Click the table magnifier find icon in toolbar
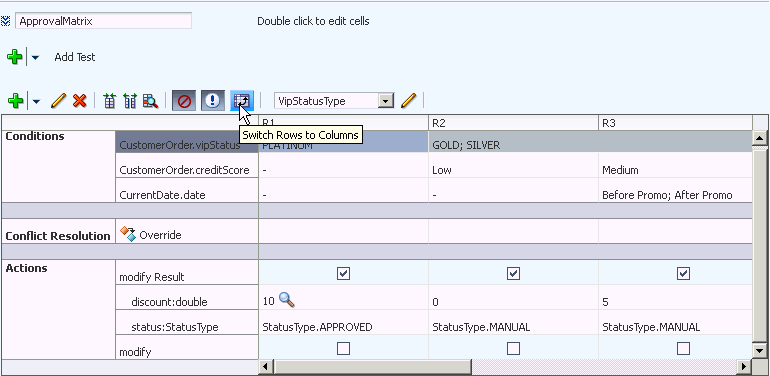 pos(150,101)
